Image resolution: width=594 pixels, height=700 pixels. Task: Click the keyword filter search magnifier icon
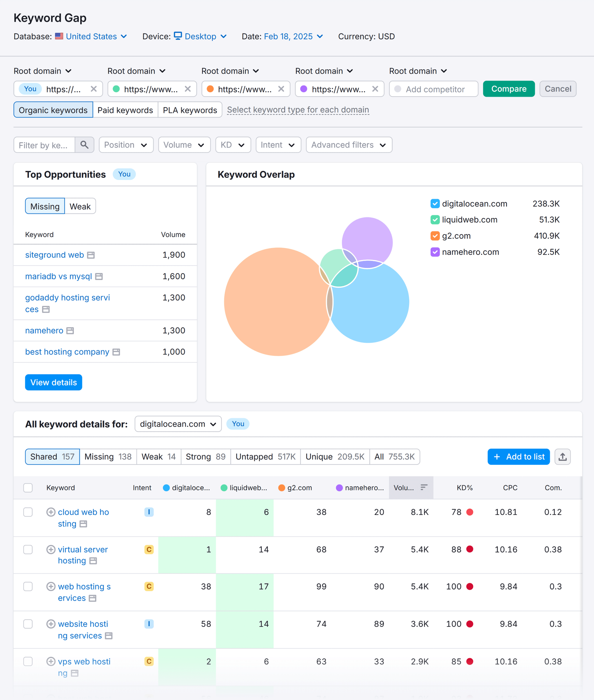[84, 145]
